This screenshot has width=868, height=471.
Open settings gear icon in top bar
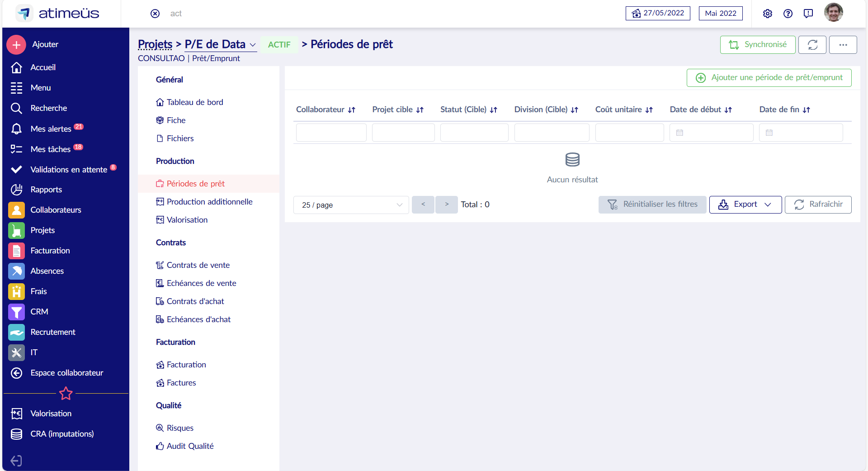pyautogui.click(x=768, y=14)
